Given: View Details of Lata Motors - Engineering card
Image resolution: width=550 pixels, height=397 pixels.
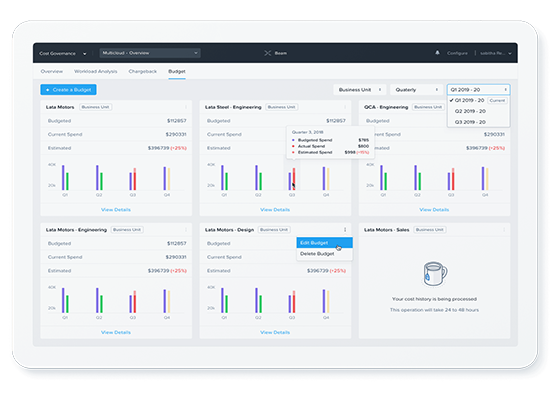Looking at the screenshot, I should click(x=116, y=332).
